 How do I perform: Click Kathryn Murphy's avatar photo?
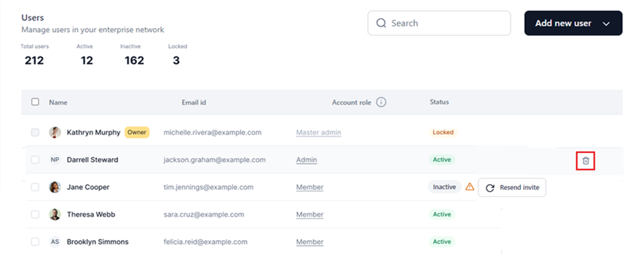(x=55, y=132)
